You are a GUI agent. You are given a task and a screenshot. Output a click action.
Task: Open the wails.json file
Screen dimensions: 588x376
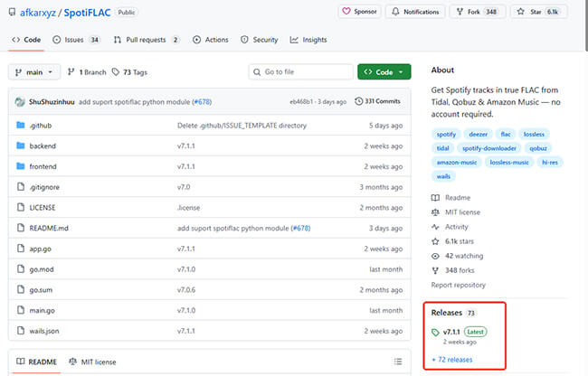tap(44, 331)
